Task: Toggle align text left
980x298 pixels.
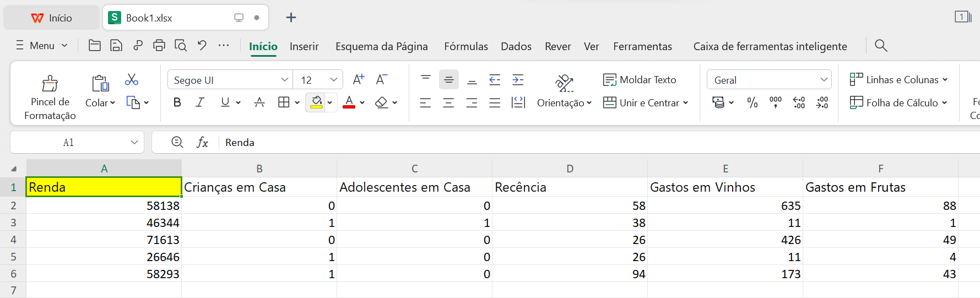Action: point(425,102)
